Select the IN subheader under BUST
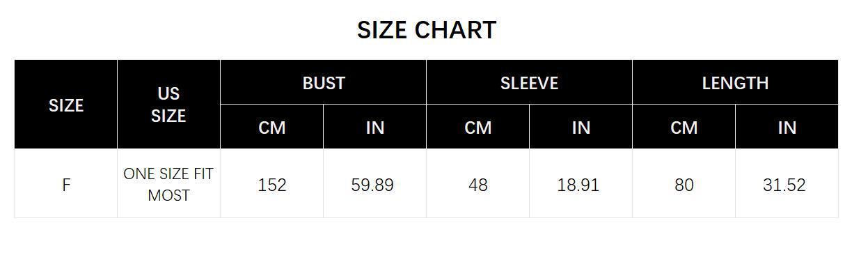This screenshot has height=253, width=868. pos(375,127)
